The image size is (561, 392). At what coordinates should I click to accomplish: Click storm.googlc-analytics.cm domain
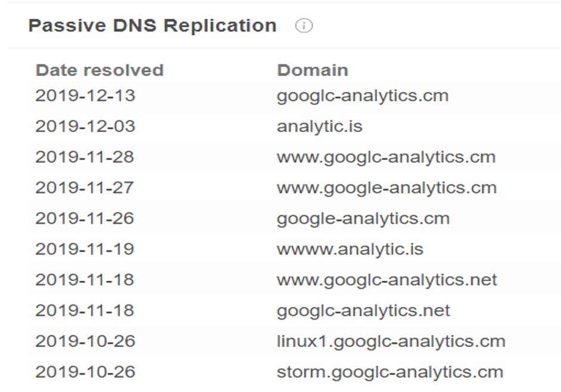click(x=390, y=372)
